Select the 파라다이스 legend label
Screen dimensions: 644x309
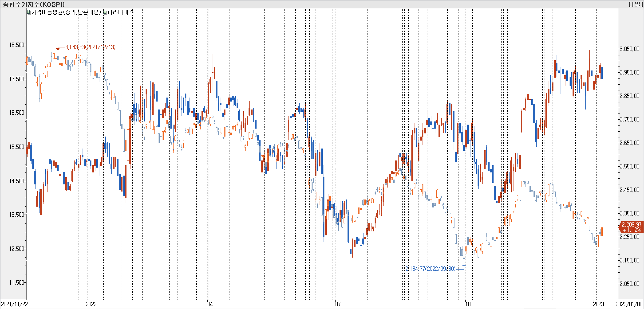(x=121, y=12)
